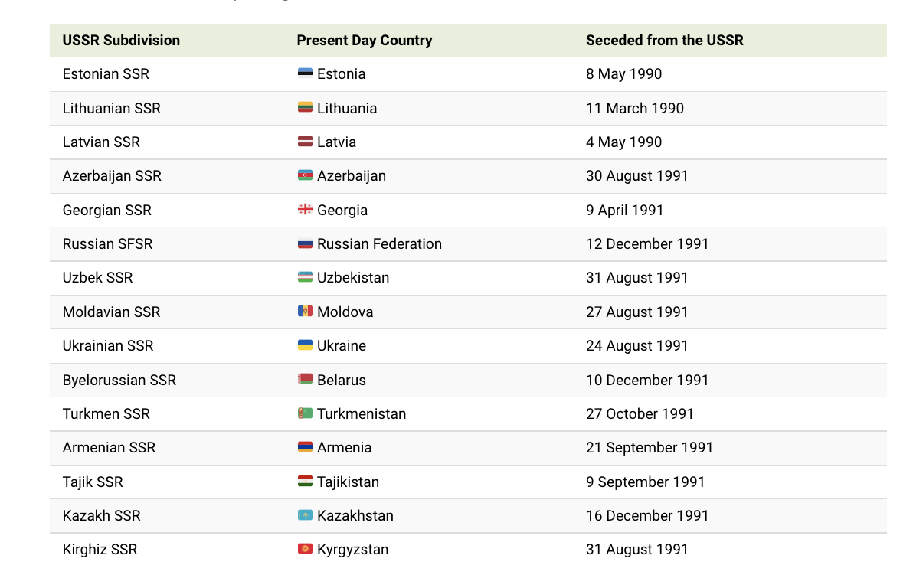Click the Ukraine flag icon

click(x=305, y=345)
